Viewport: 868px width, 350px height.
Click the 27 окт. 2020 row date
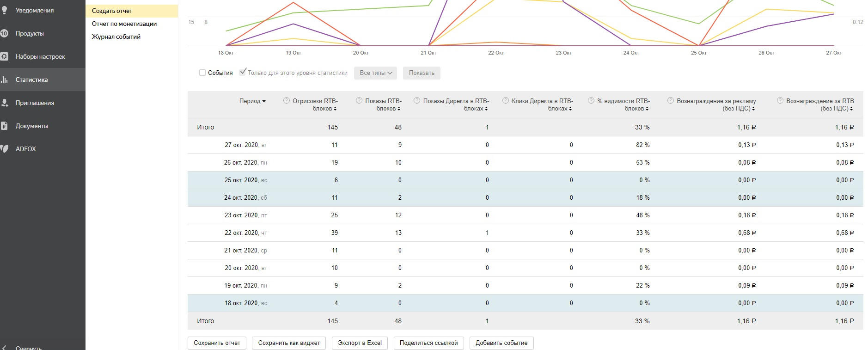246,145
